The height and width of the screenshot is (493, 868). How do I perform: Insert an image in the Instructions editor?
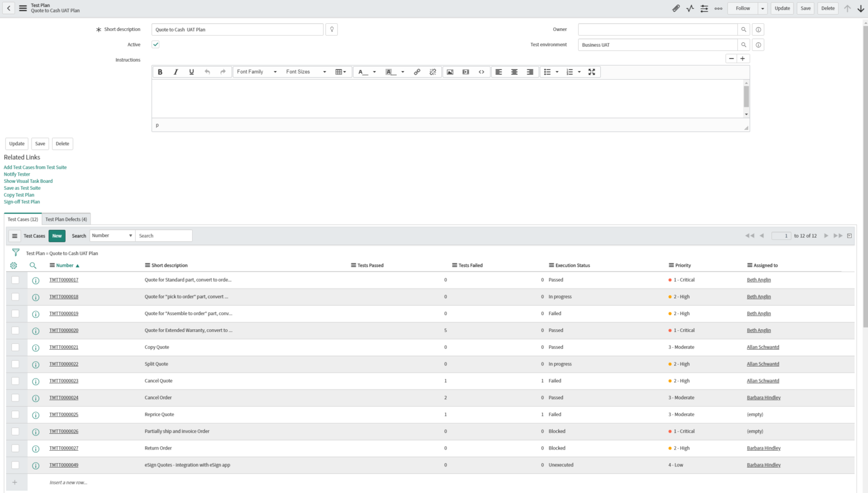(450, 72)
